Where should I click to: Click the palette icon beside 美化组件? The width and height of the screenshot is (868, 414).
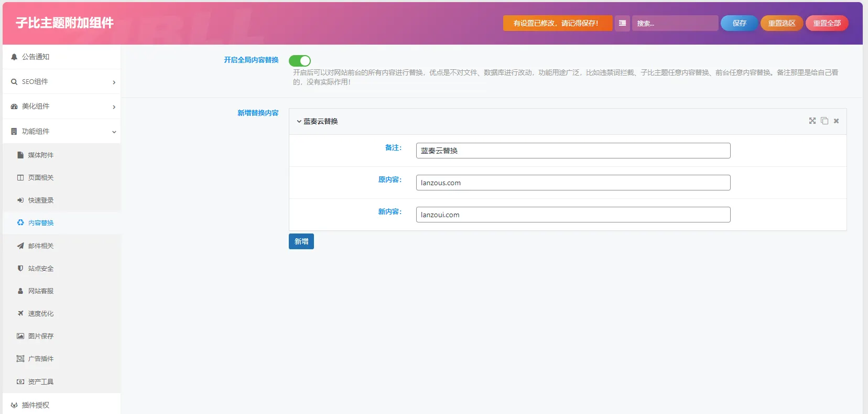14,107
